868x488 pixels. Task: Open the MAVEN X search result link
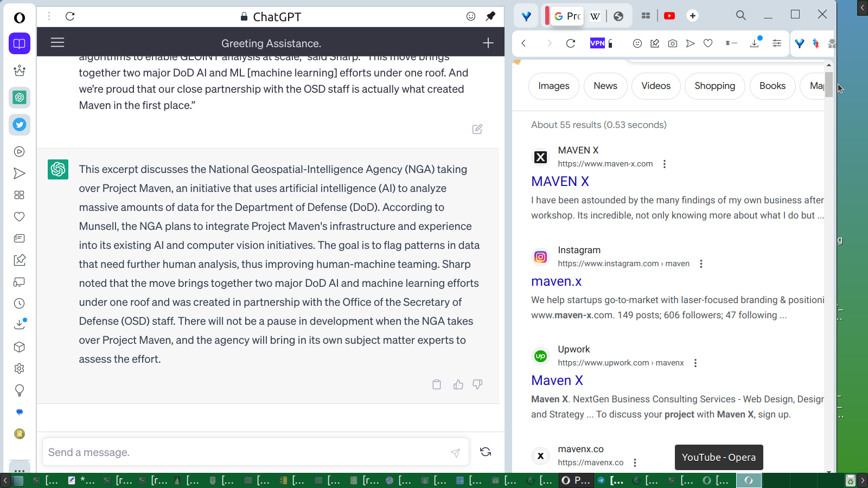click(x=560, y=182)
